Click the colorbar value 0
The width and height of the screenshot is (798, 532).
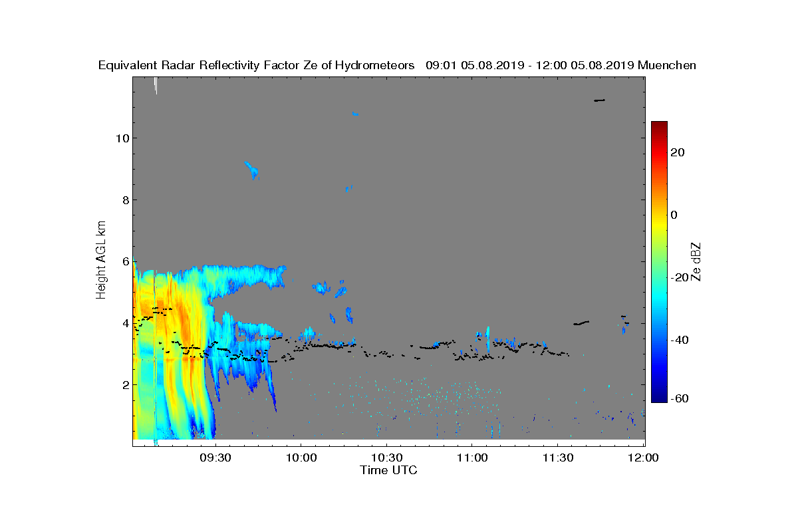(x=674, y=215)
